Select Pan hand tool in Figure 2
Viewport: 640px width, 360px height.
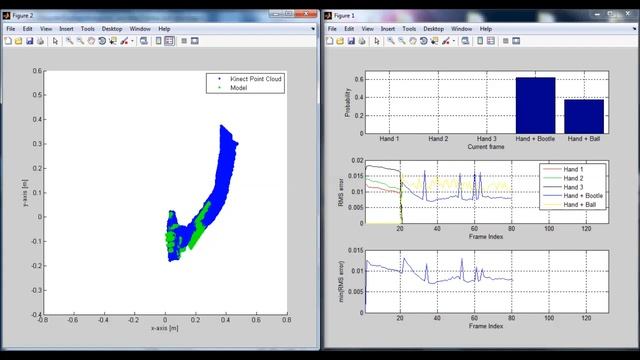pos(91,41)
